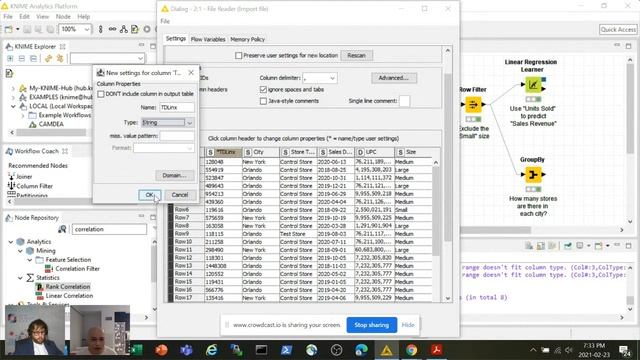Click the Adobe Acrobat icon in the taskbar

tap(436, 350)
